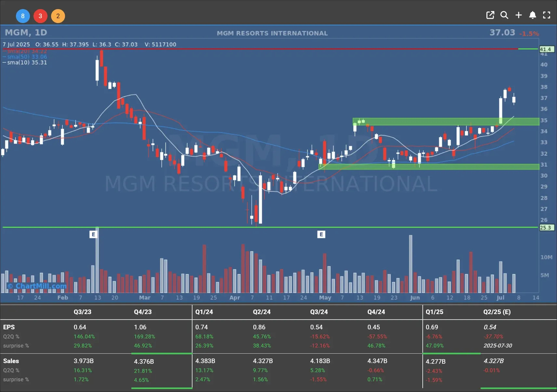Viewport: 557px width, 392px height.
Task: Click the Jul label on date axis
Action: 500,297
